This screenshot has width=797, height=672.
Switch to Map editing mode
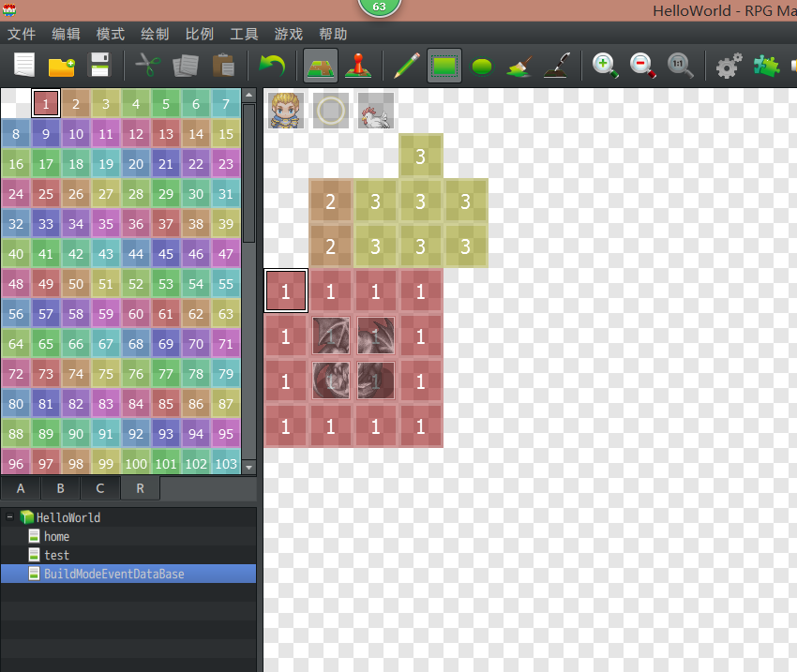click(x=321, y=66)
